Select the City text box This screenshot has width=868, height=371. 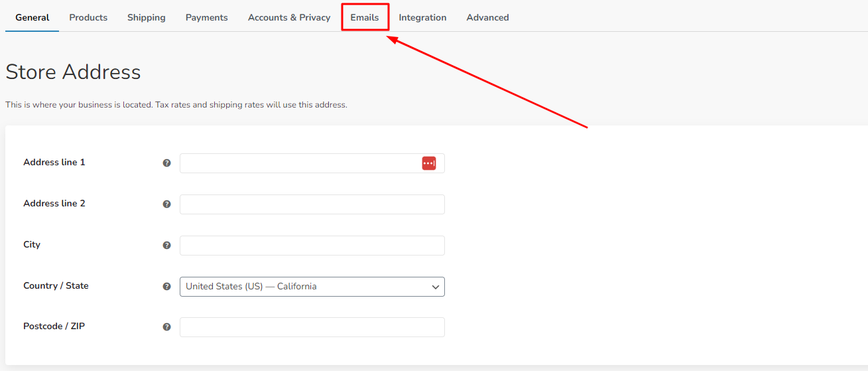click(x=312, y=246)
